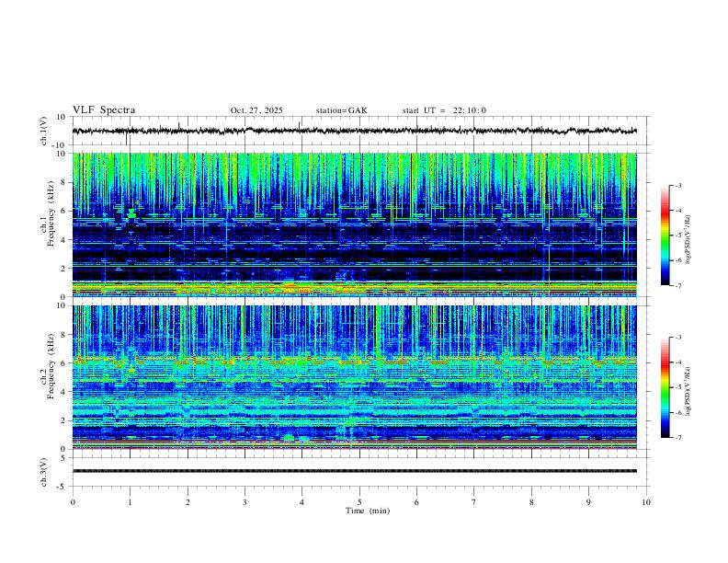
Task: Click the 'ch.3(V)' axis label
Action: coord(44,472)
